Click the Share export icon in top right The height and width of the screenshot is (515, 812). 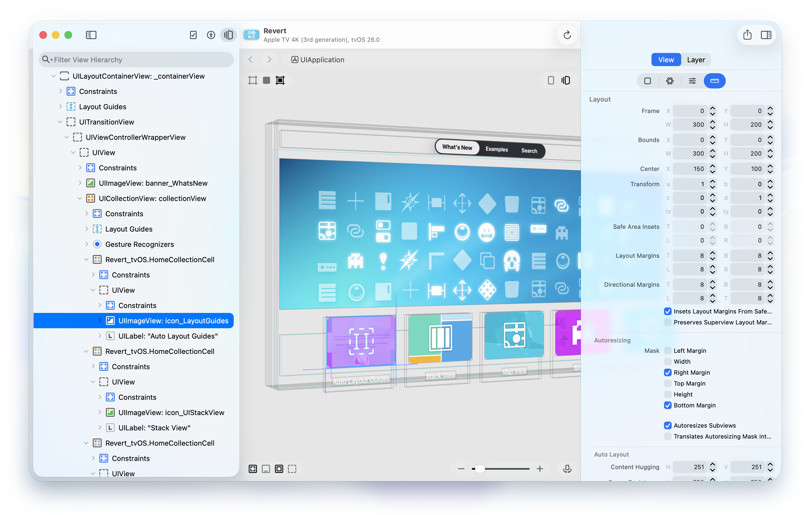point(748,35)
